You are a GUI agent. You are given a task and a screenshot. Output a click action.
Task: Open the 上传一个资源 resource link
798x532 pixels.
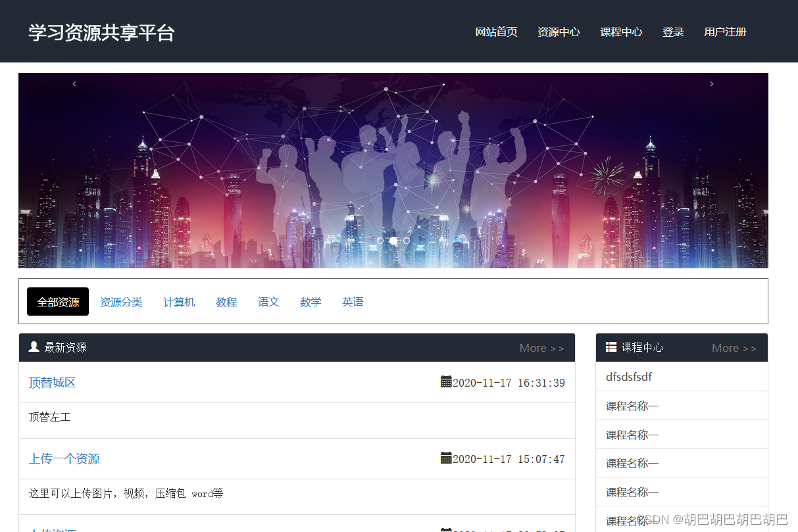(64, 459)
